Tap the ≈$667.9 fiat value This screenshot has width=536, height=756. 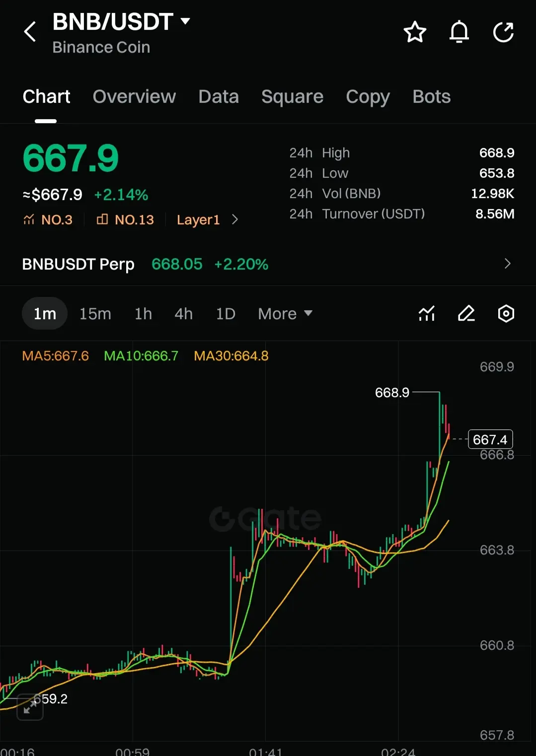pos(52,195)
